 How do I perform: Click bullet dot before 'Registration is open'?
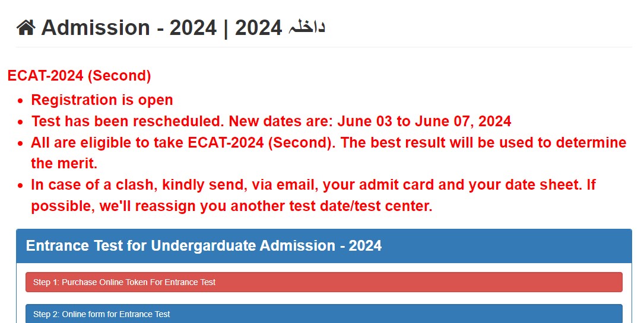coord(21,101)
